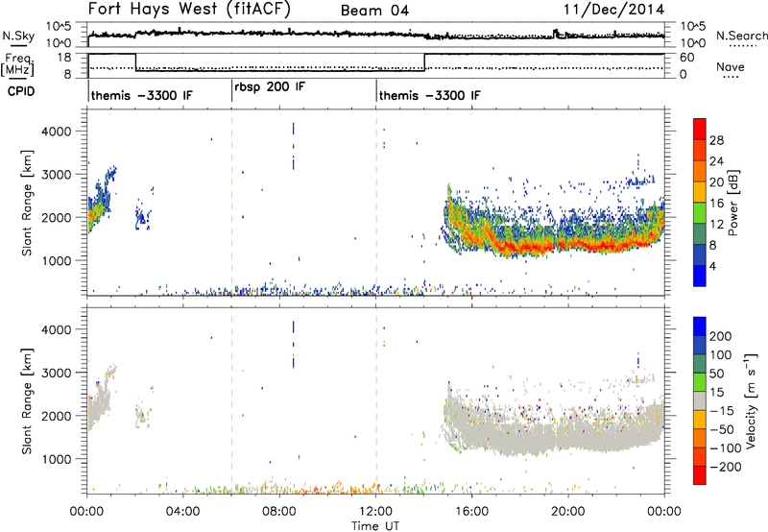Click the date '11/Dec/2014'
This screenshot has width=768, height=532.
click(x=614, y=9)
